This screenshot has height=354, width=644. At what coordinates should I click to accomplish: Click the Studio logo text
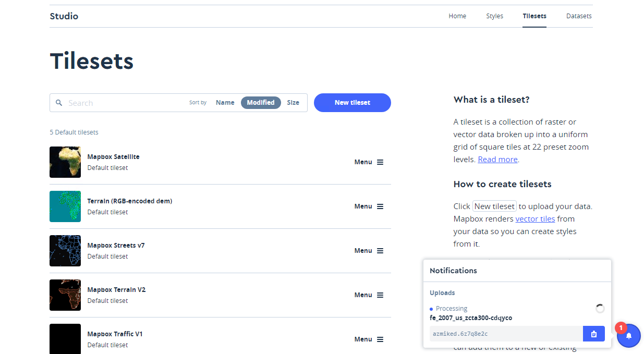[x=64, y=16]
